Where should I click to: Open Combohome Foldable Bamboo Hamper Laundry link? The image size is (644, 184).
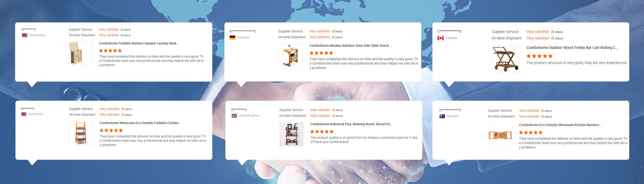point(139,43)
